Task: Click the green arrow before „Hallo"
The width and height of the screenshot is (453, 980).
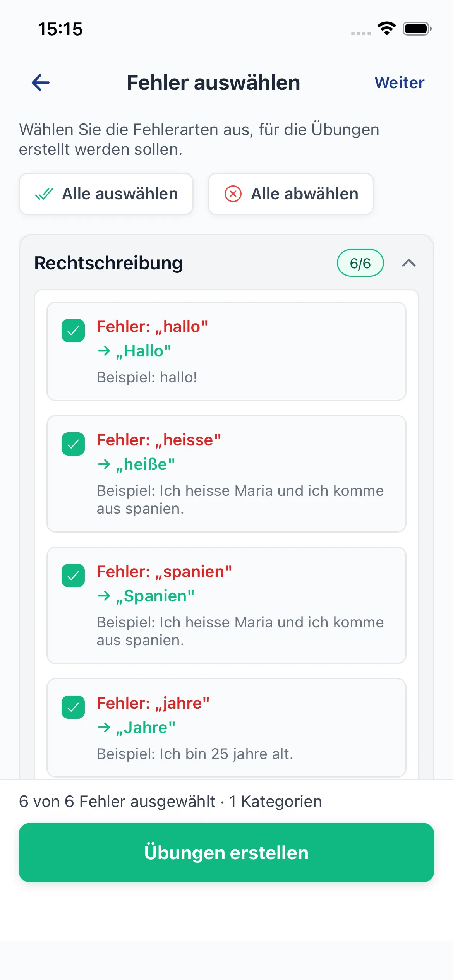Action: (103, 351)
